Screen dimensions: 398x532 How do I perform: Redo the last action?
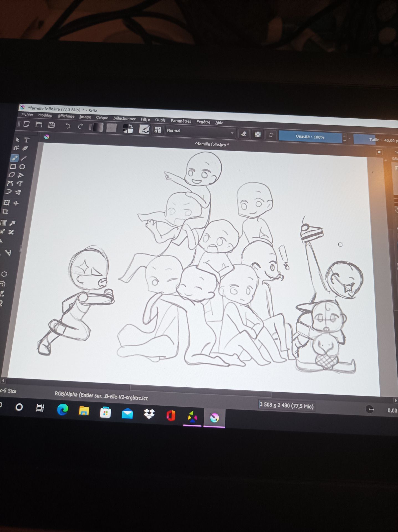[x=80, y=127]
